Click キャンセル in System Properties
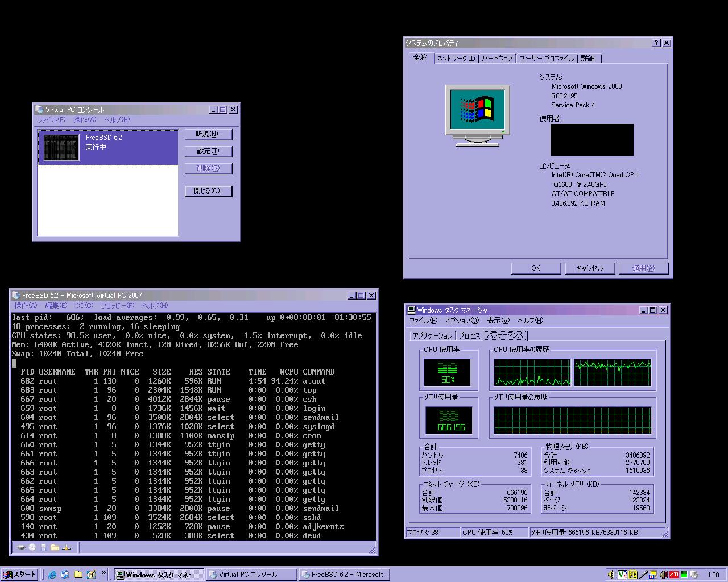728x582 pixels. (589, 268)
